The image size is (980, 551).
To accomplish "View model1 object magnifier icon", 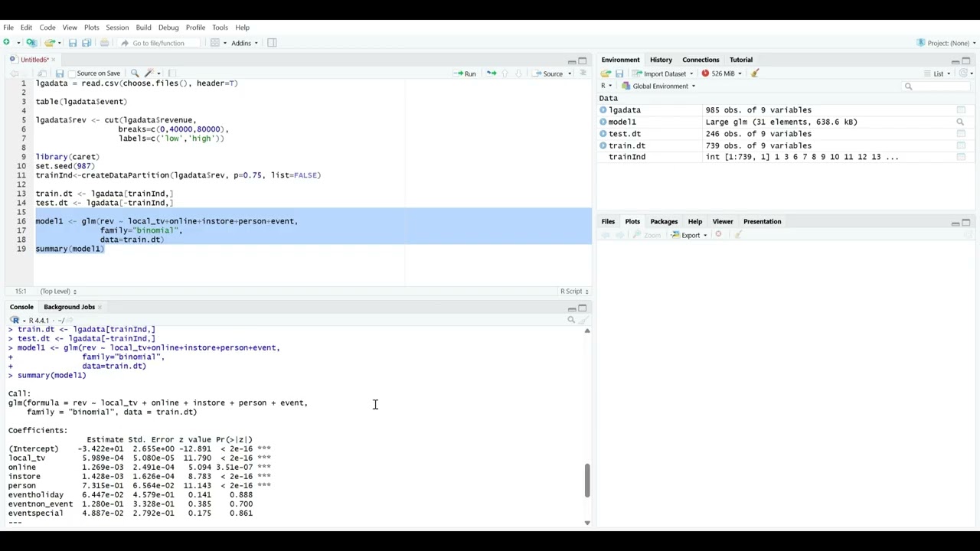I will [x=960, y=122].
